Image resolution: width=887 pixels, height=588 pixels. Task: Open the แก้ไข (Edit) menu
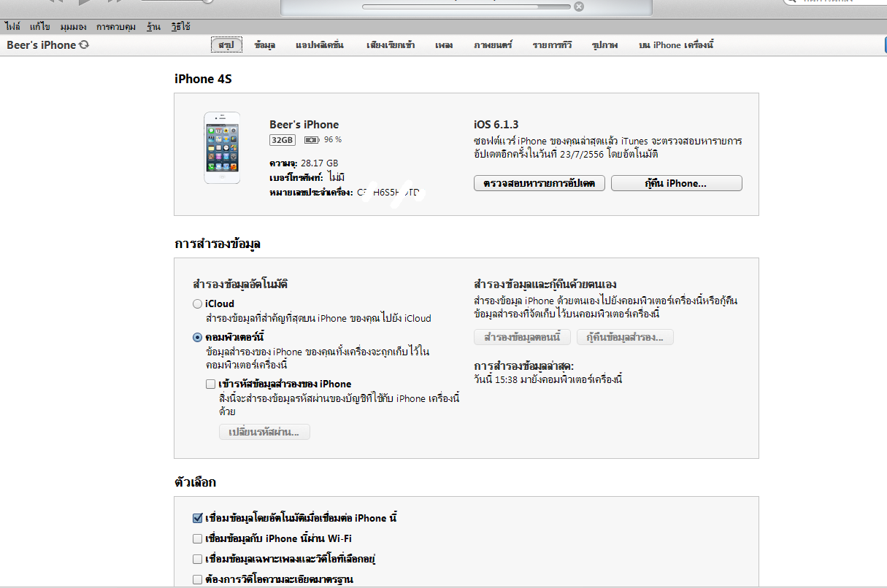click(x=40, y=26)
